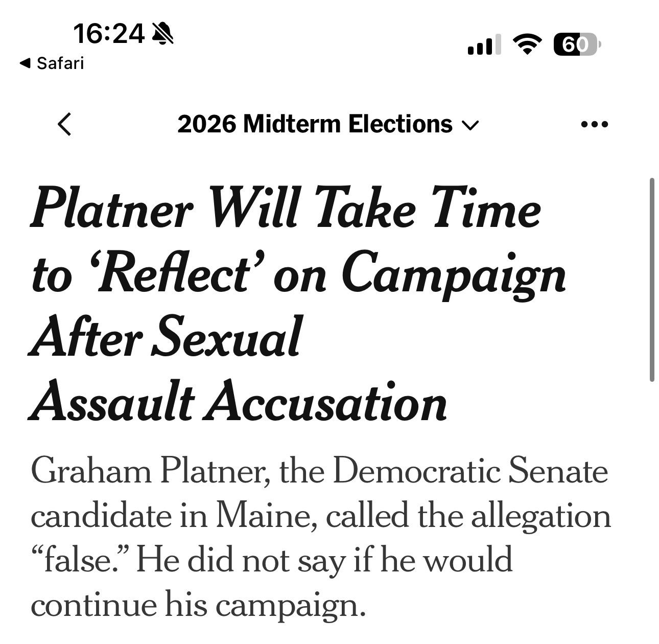Tap the small Safari back triangle
The image size is (659, 644).
24,63
